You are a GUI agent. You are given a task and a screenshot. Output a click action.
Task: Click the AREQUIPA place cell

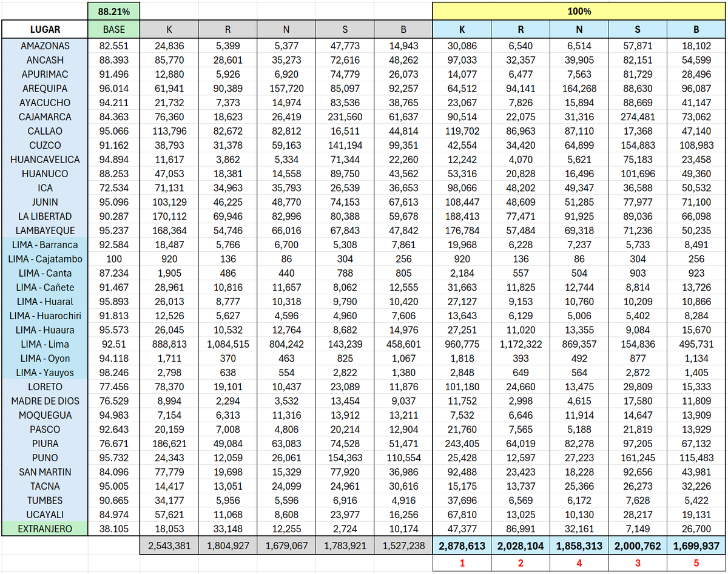click(45, 89)
